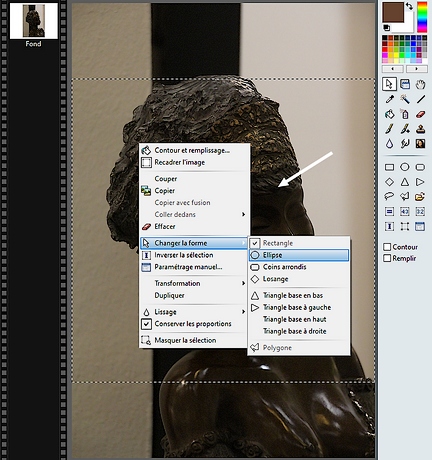Select the Hand move tool

coord(420,84)
